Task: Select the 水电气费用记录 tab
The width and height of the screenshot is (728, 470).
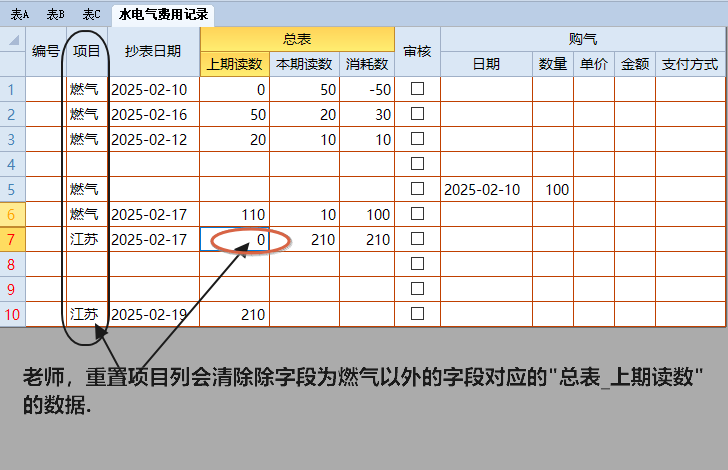Action: point(163,14)
